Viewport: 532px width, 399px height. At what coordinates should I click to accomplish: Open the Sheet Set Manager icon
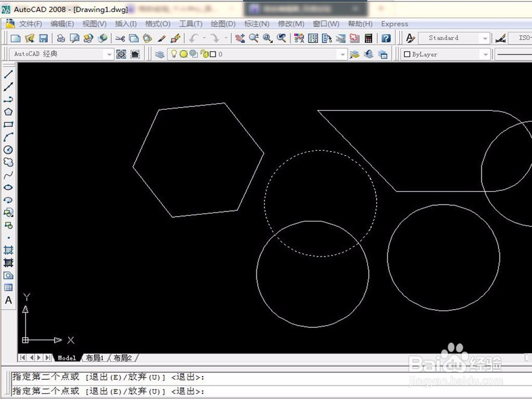pyautogui.click(x=340, y=38)
